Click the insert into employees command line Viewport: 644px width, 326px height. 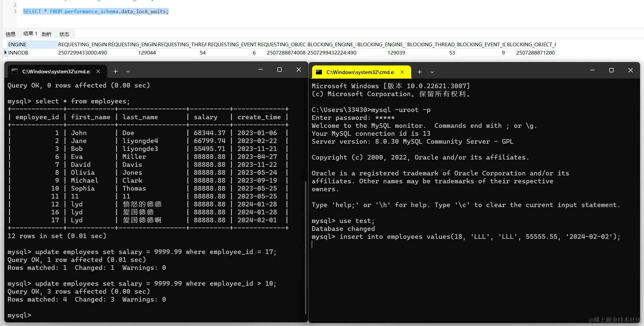(x=466, y=237)
